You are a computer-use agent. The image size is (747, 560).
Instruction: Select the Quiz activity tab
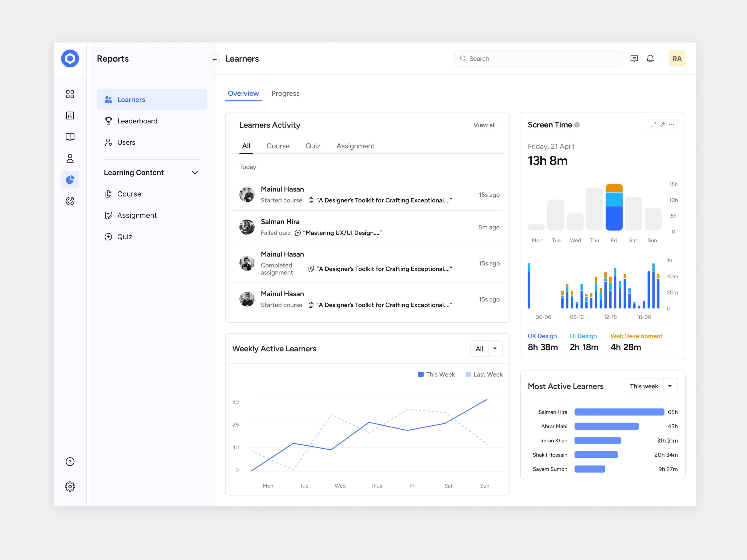point(313,146)
